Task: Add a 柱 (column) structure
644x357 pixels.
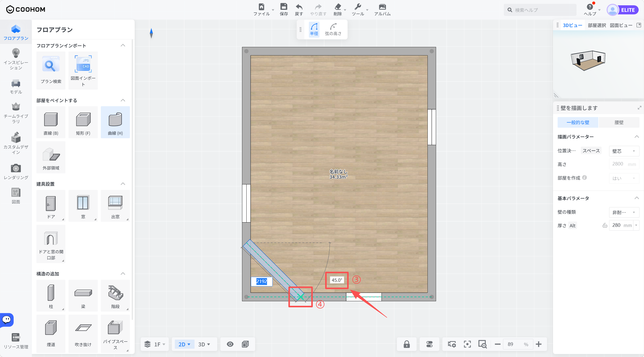Action: click(x=51, y=296)
